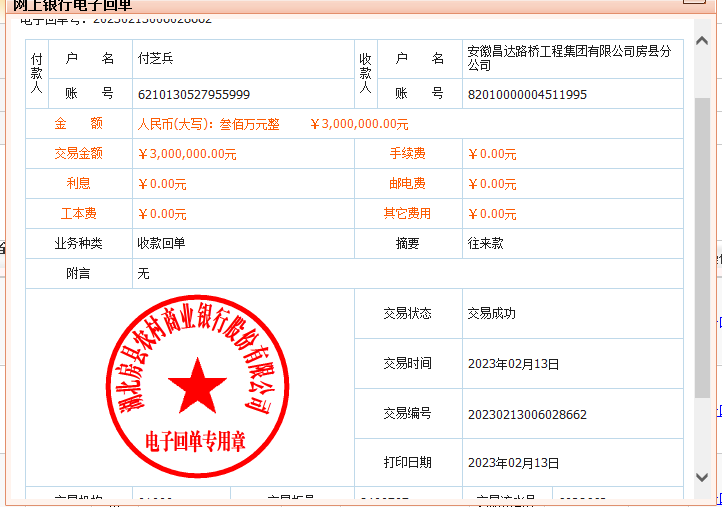Viewport: 722px width, 507px height.
Task: Click the 交易状态 value 交易成功
Action: click(492, 313)
